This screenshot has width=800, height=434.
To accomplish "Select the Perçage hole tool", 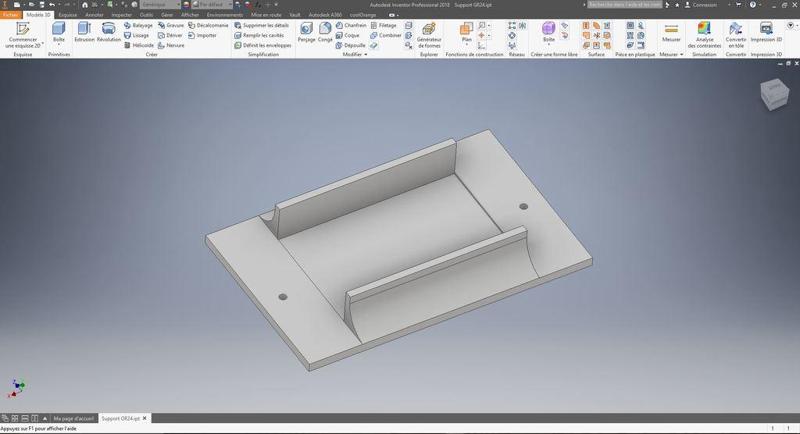I will click(306, 32).
